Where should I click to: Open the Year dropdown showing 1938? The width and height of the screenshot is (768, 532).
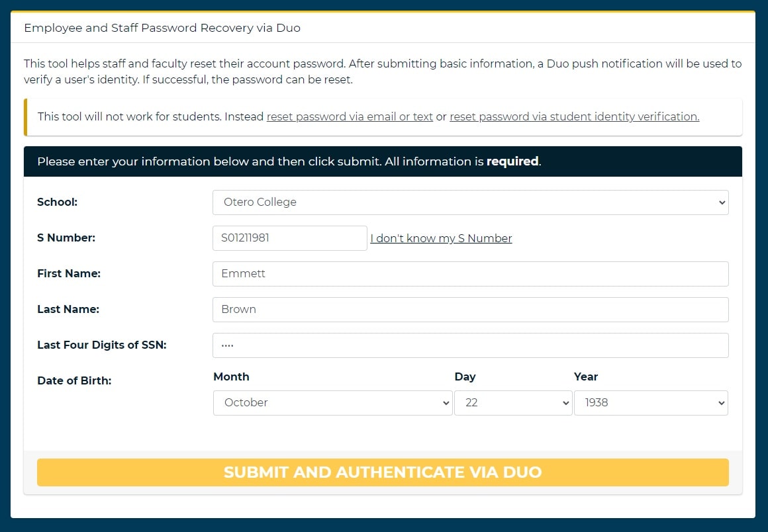click(651, 403)
